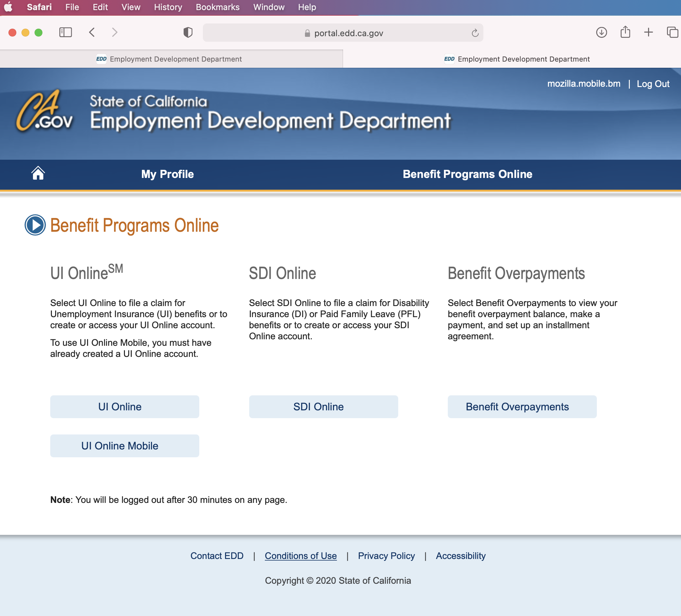
Task: Switch to the first Employment Development Department tab
Action: point(171,59)
